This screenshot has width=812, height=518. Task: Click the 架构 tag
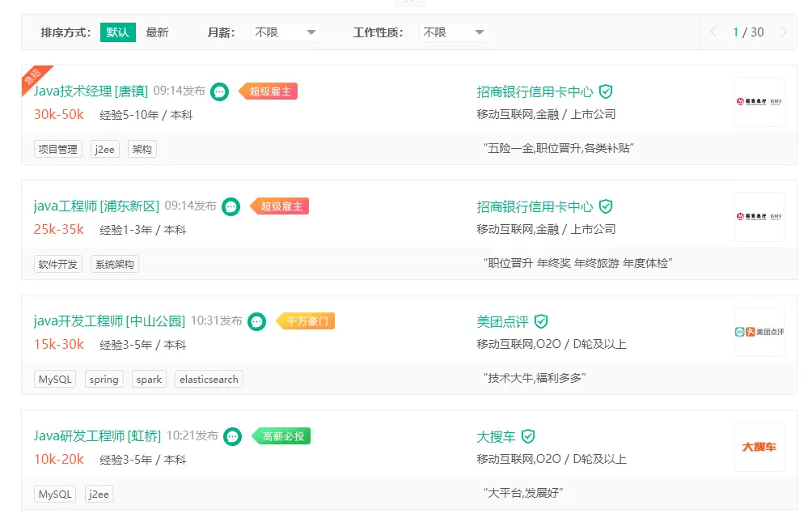click(x=142, y=149)
